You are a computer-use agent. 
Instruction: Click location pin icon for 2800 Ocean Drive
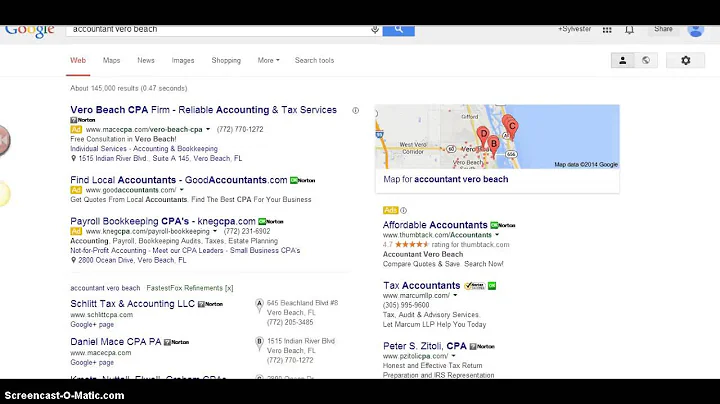[73, 260]
